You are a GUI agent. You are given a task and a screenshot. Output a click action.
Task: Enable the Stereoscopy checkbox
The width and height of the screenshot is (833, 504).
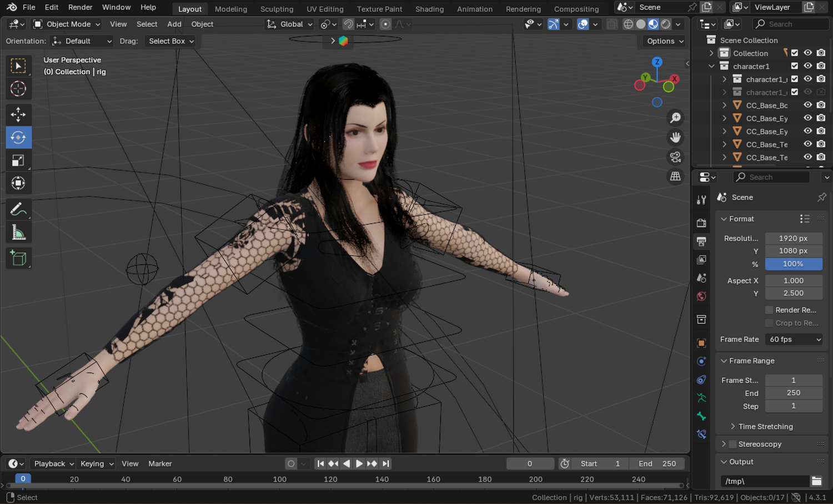[732, 444]
